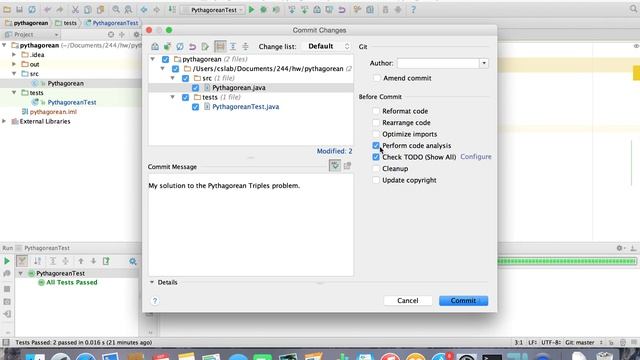Click Expand All icon in commit dialog toolbar
This screenshot has height=360, width=640.
pyautogui.click(x=233, y=47)
